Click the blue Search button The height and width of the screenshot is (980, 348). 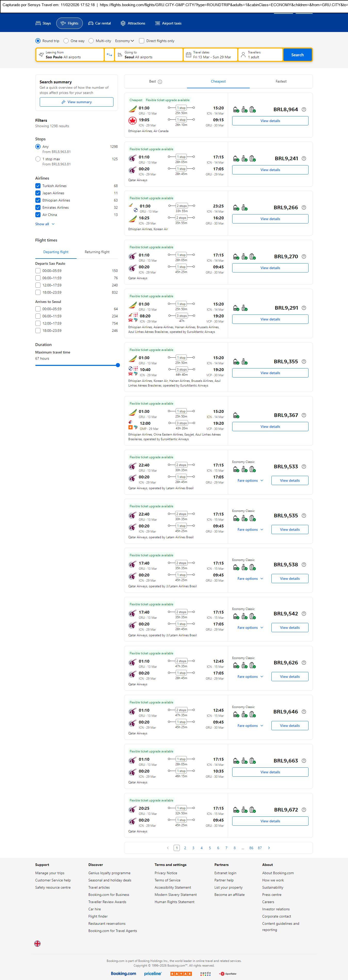[297, 55]
